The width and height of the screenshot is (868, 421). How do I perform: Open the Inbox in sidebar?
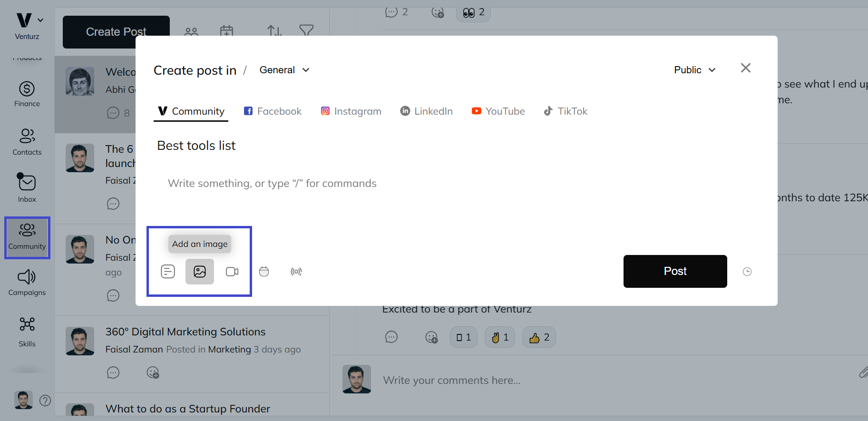click(x=27, y=188)
